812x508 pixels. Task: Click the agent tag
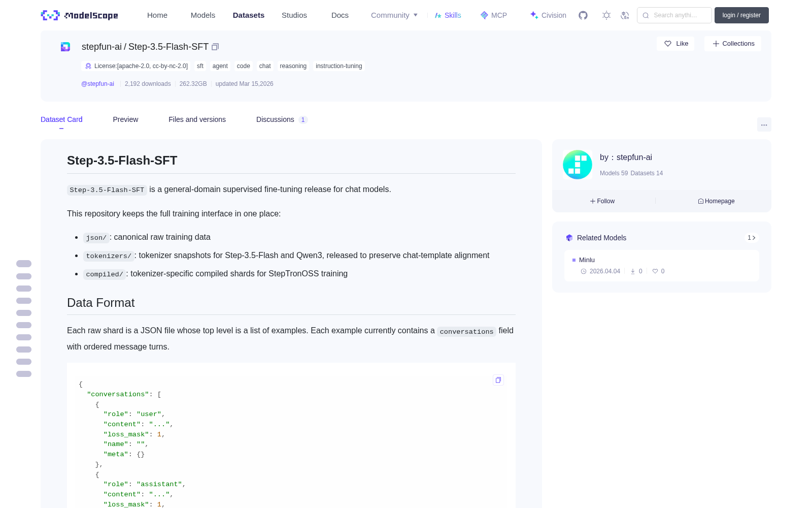tap(220, 66)
